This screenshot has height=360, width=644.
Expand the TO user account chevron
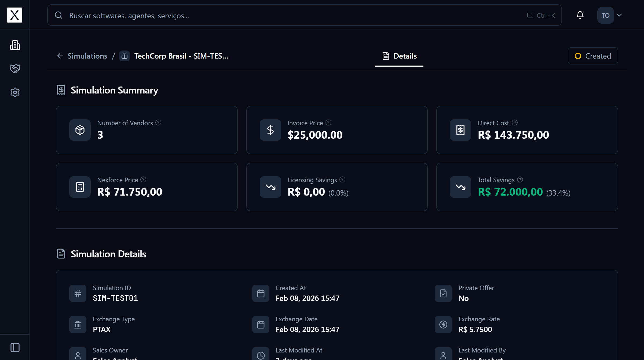(x=619, y=15)
